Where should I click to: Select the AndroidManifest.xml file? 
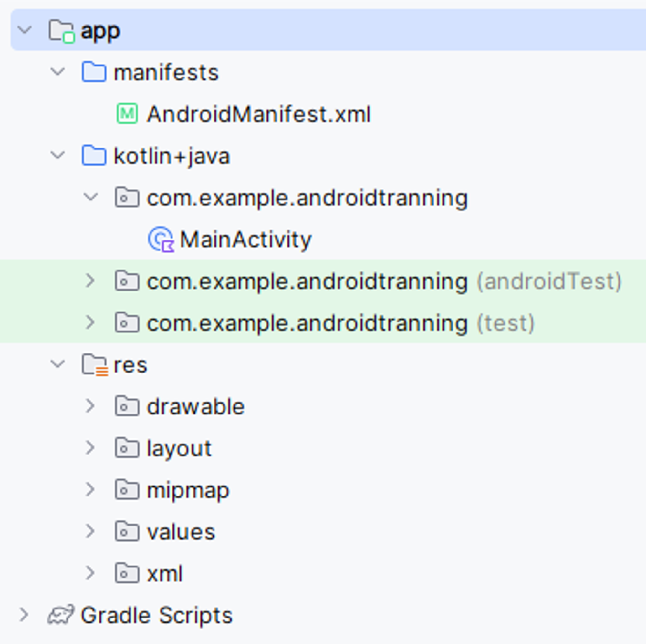click(x=258, y=114)
